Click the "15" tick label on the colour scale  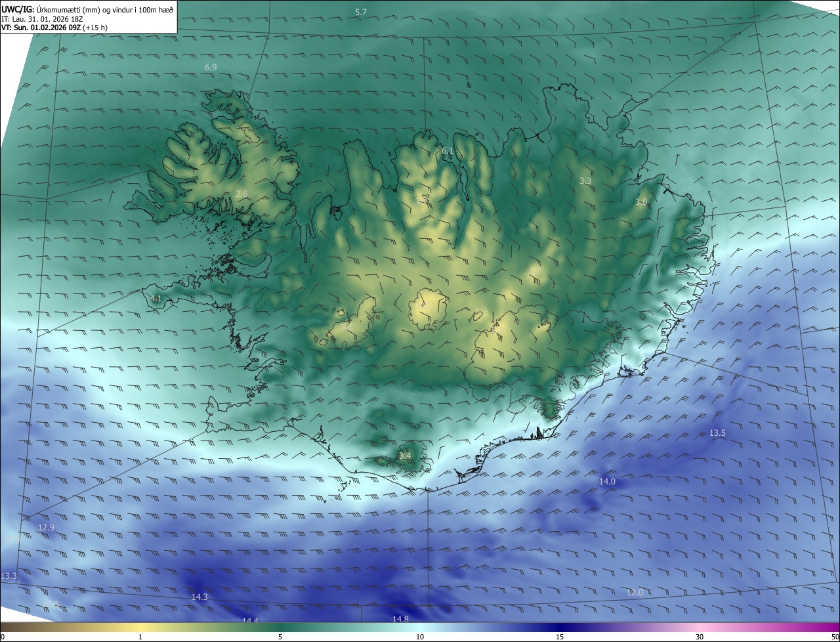pyautogui.click(x=560, y=637)
